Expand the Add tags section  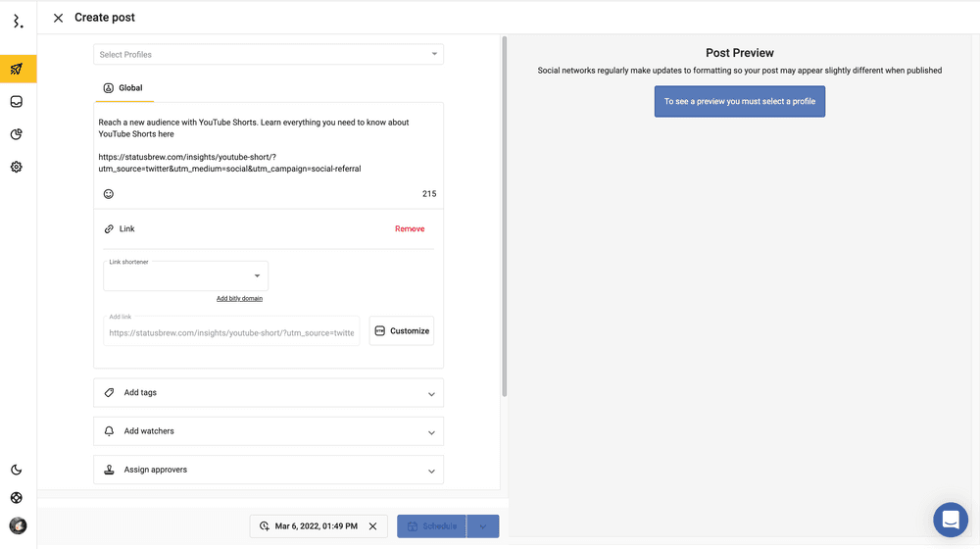tap(268, 392)
